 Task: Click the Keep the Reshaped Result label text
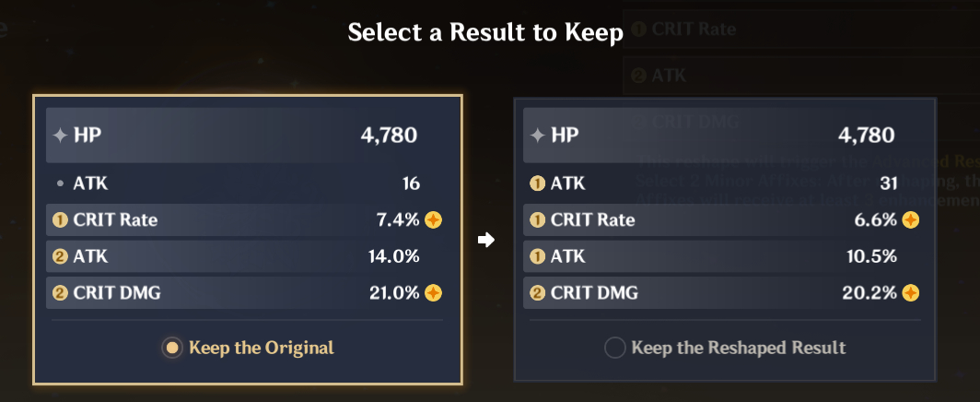tap(738, 348)
